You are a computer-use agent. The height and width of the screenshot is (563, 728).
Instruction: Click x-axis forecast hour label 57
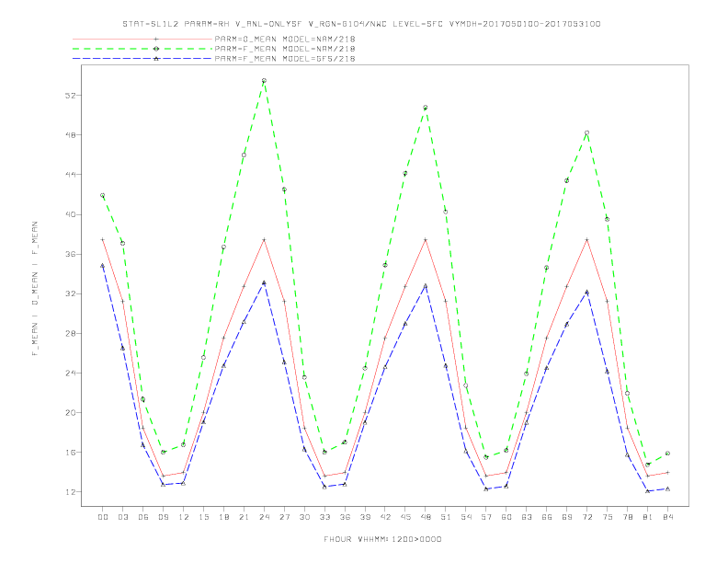[x=486, y=517]
